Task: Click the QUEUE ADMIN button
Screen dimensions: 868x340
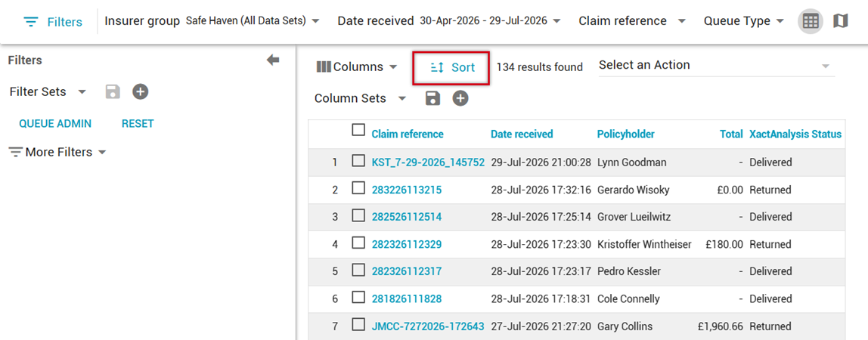Action: click(x=55, y=124)
